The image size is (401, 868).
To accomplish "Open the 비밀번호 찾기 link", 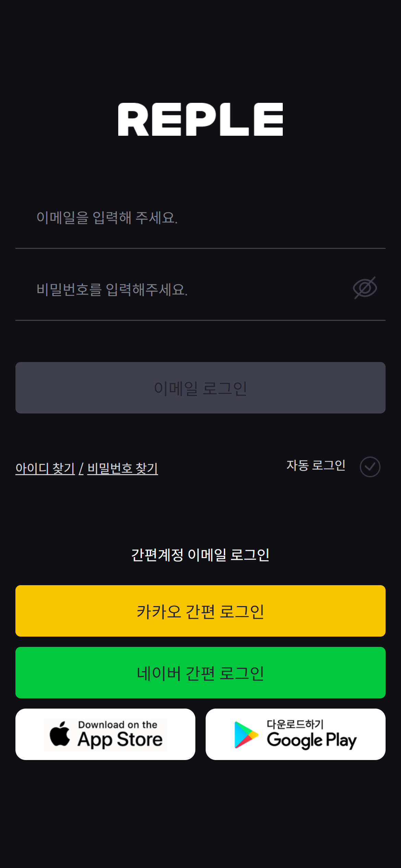I will click(x=123, y=468).
